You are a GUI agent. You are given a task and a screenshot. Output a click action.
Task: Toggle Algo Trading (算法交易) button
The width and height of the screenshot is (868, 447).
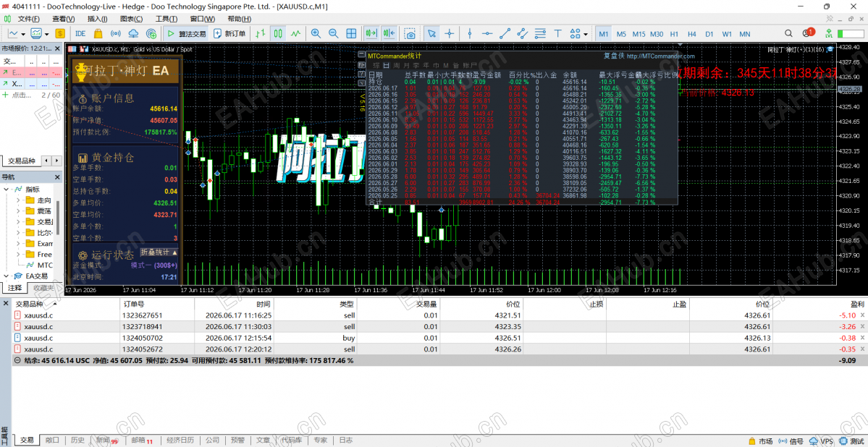(x=186, y=34)
